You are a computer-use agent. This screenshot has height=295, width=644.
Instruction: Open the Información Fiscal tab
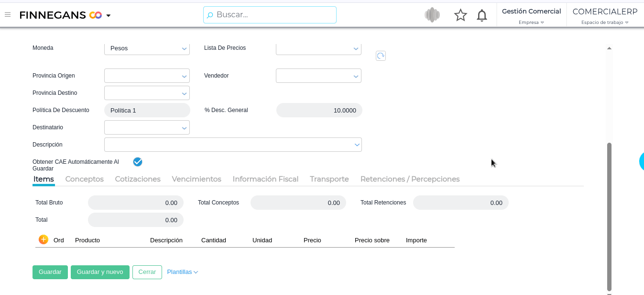click(x=265, y=179)
